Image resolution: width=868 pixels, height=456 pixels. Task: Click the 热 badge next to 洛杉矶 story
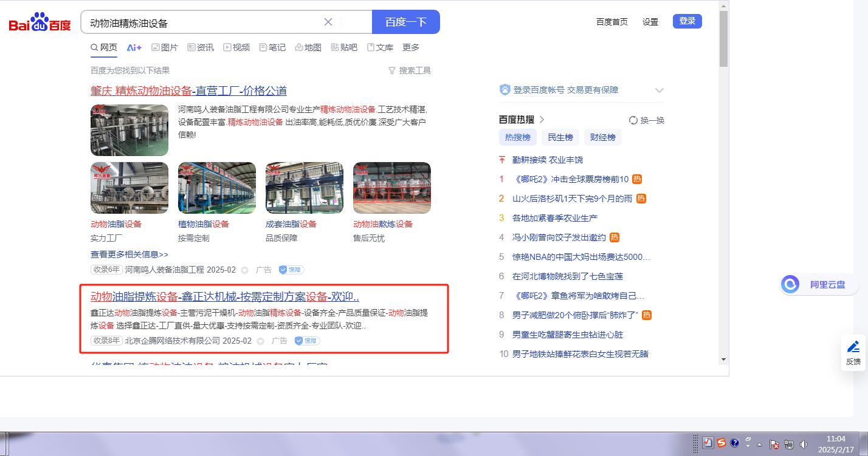[641, 199]
